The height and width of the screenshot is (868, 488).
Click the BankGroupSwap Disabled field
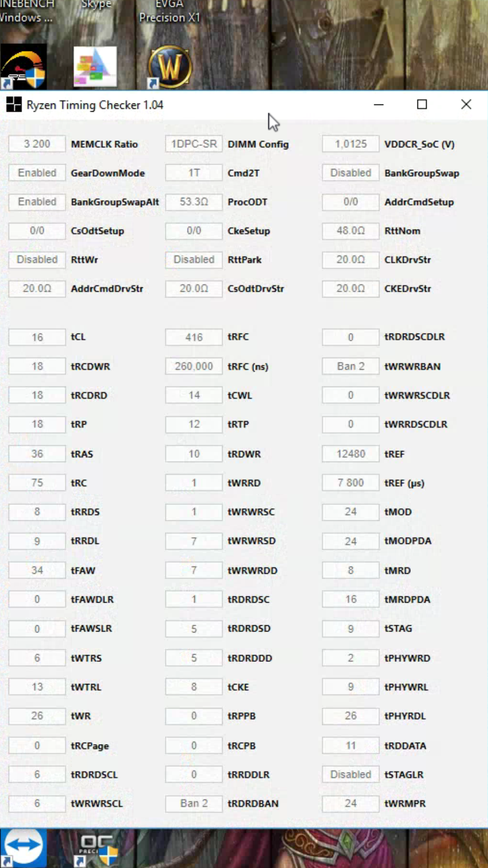click(351, 173)
